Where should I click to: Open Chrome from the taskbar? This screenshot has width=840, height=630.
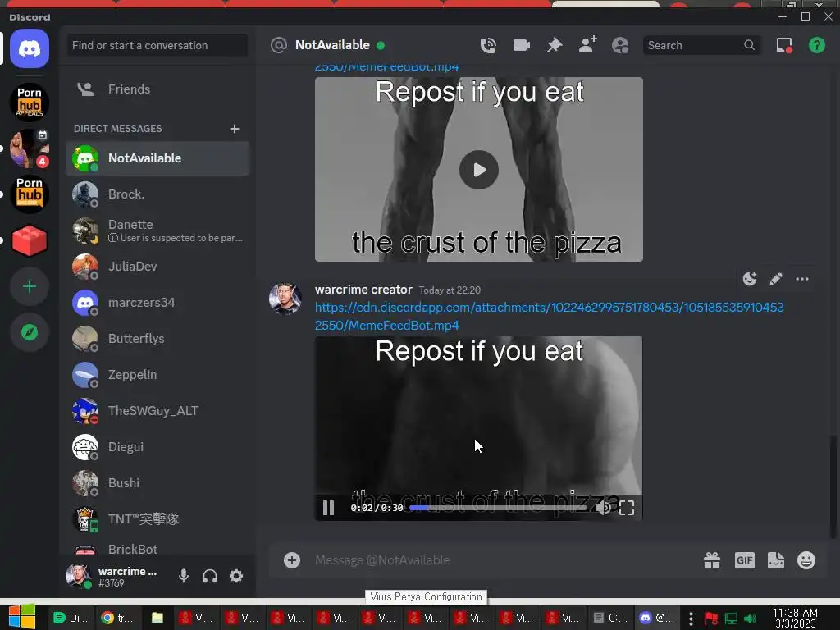[x=116, y=619]
